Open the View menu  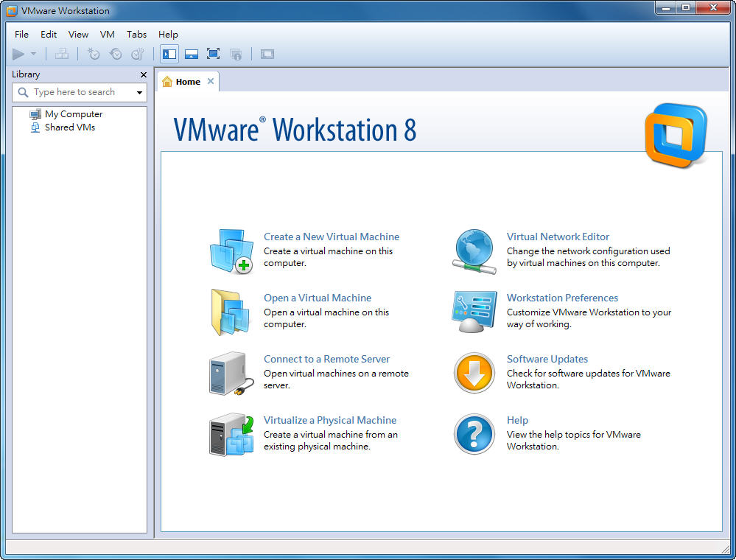click(78, 35)
